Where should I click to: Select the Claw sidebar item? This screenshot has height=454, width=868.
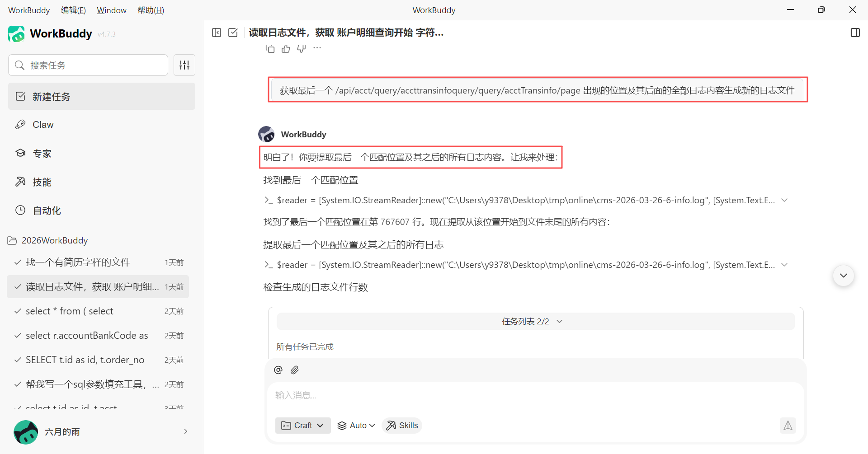pyautogui.click(x=42, y=124)
